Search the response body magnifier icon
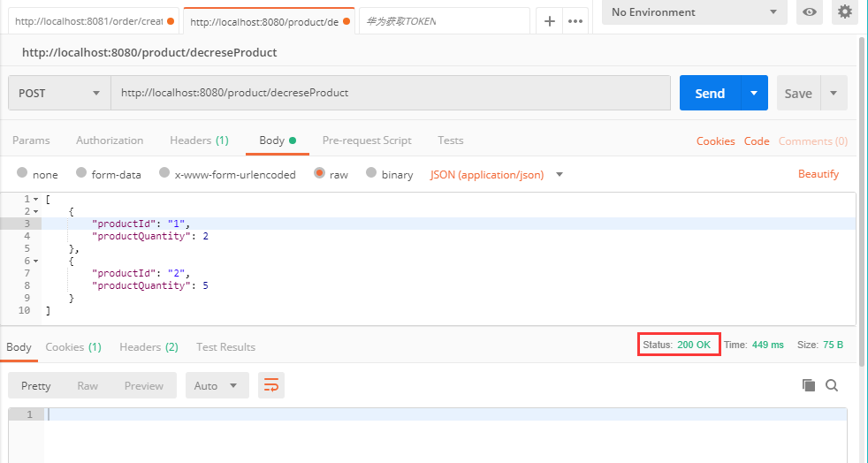 (832, 385)
